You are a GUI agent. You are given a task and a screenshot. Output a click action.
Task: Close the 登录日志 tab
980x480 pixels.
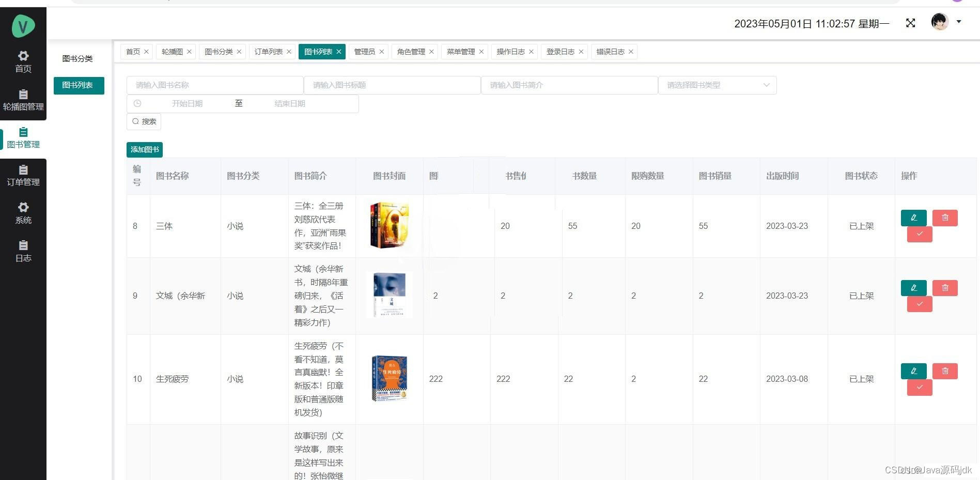(x=581, y=52)
